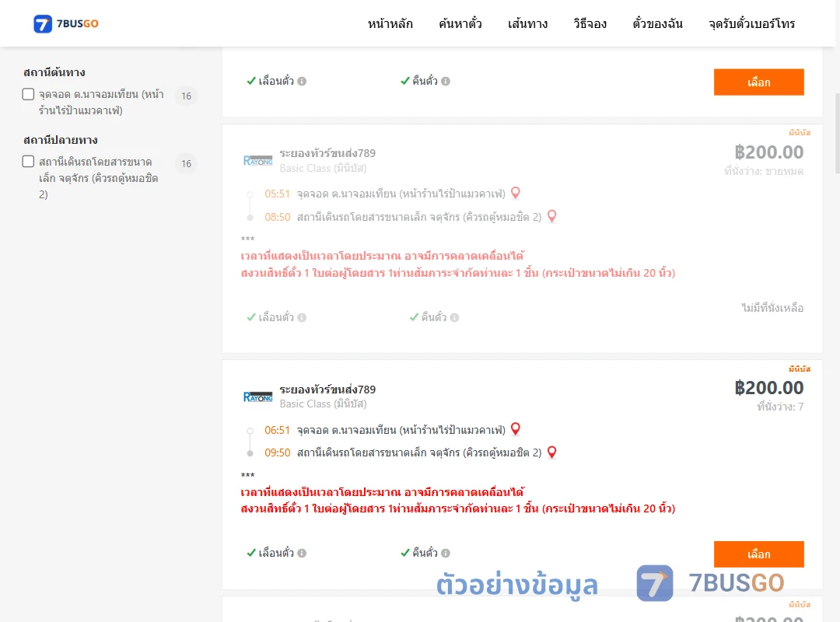Viewport: 840px width, 622px height.
Task: Click info icon beside คืนตั๋ว in 06:51 card
Action: (446, 553)
